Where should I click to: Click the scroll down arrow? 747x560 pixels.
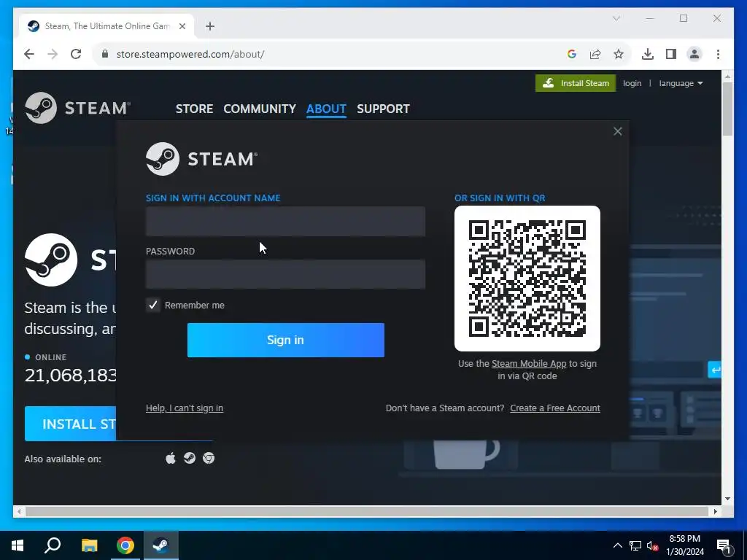point(727,499)
